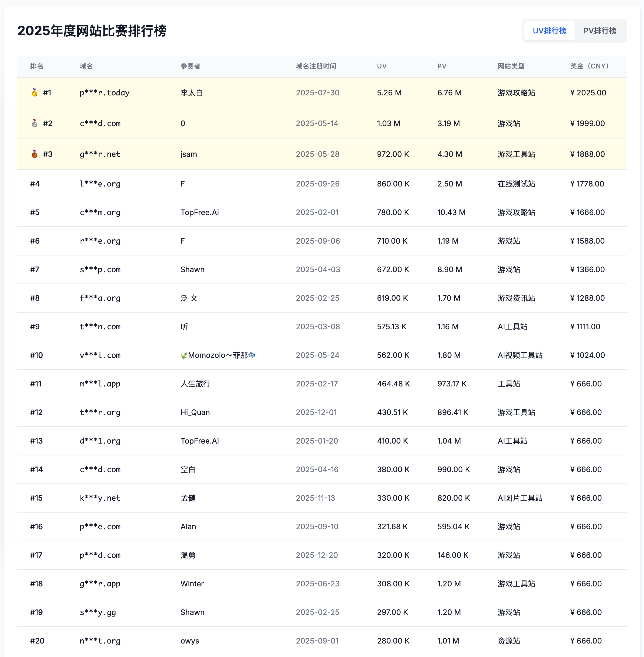This screenshot has width=644, height=657.
Task: Click the AI图片工具站 site type
Action: pos(520,498)
